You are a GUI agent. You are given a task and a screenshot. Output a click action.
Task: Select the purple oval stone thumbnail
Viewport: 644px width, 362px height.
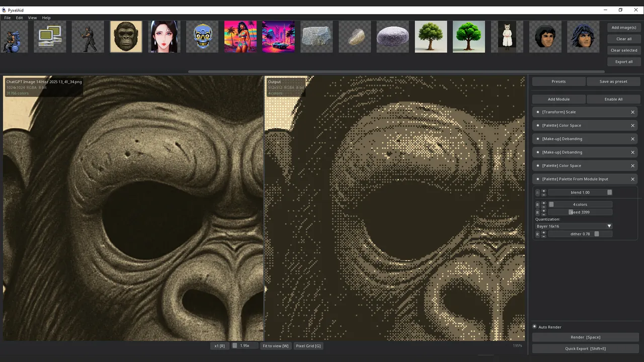pyautogui.click(x=392, y=37)
